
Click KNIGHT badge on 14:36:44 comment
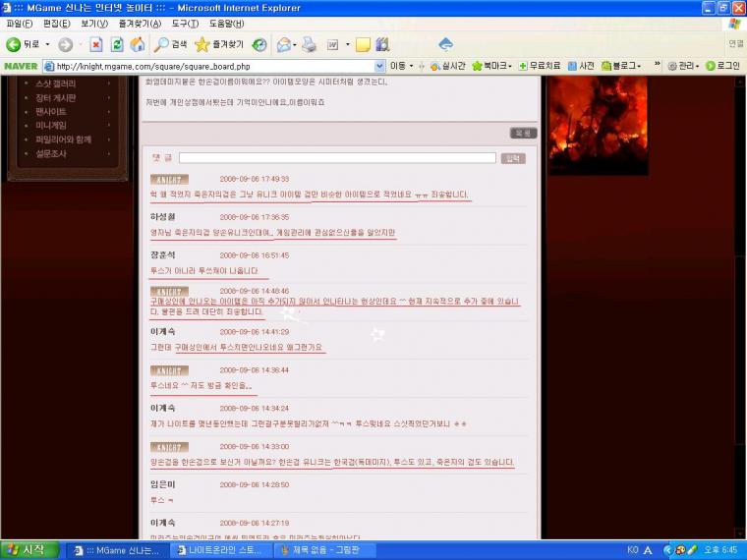click(169, 370)
